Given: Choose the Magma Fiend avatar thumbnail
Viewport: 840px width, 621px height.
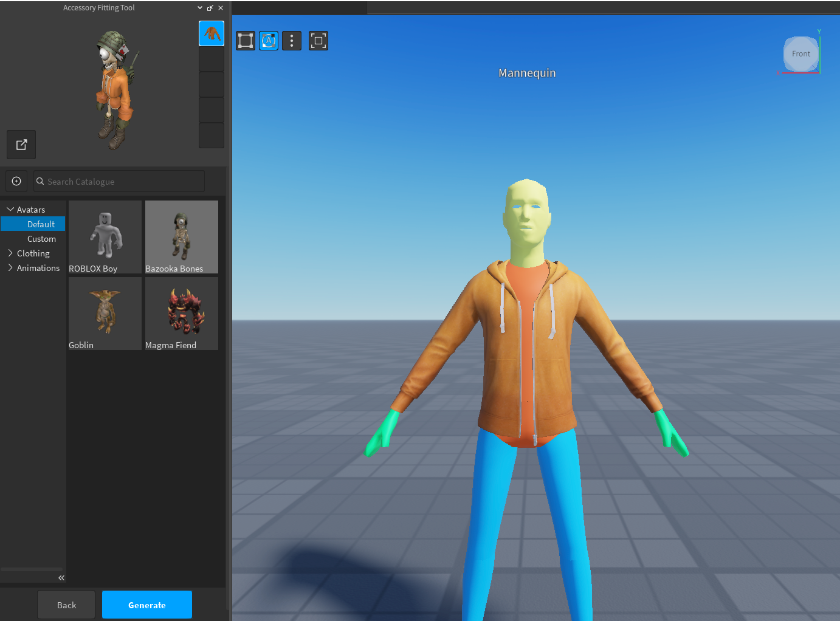Looking at the screenshot, I should point(182,313).
